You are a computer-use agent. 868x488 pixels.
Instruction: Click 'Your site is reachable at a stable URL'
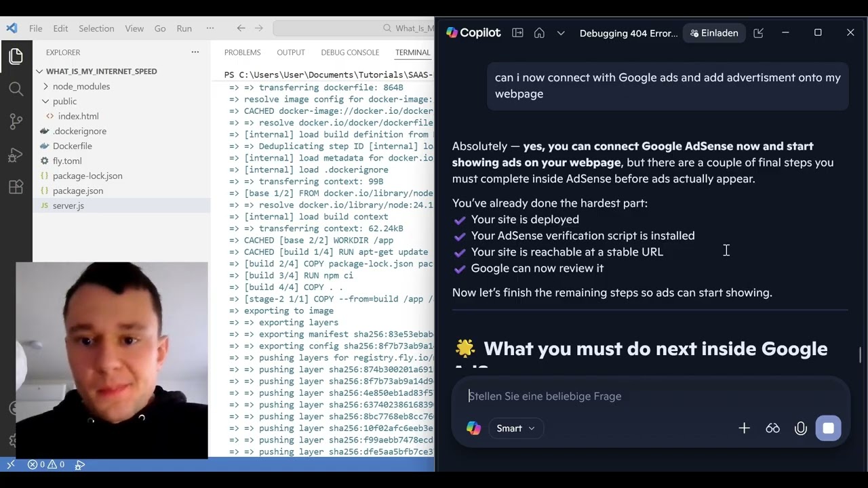click(567, 251)
